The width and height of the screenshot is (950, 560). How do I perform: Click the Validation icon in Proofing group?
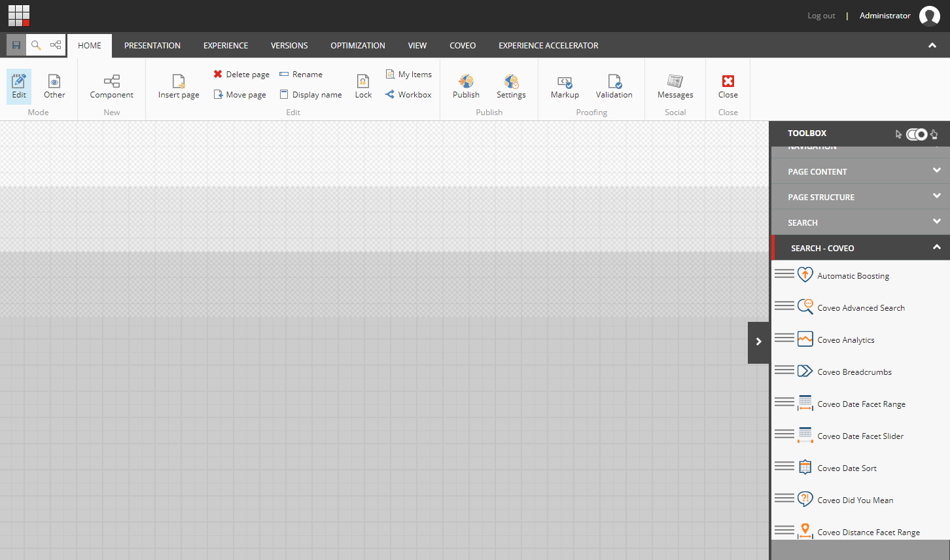614,85
